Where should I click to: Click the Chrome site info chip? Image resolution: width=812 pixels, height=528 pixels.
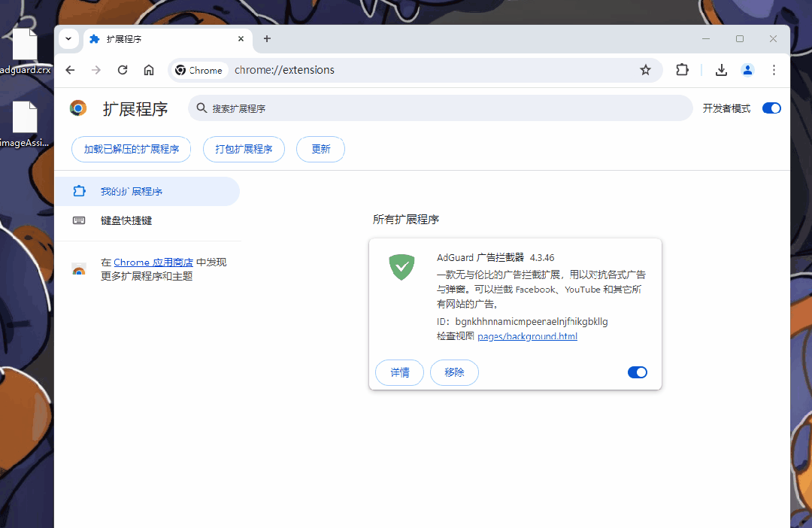pos(198,70)
